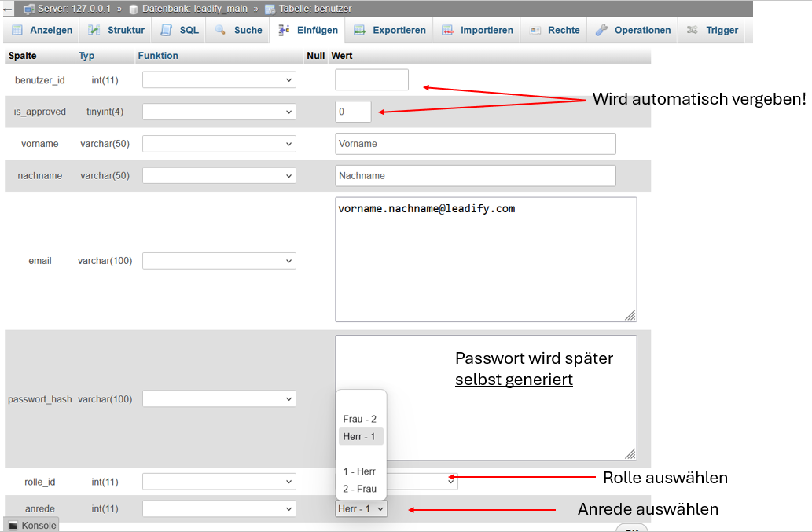Image resolution: width=812 pixels, height=532 pixels.
Task: Click the Operationen wrench icon
Action: coord(601,30)
